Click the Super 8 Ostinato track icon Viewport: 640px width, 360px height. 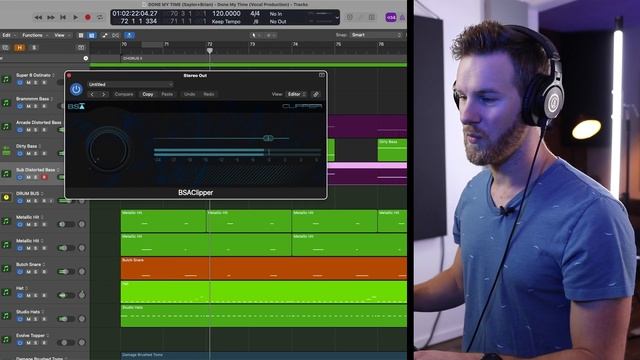click(6, 79)
